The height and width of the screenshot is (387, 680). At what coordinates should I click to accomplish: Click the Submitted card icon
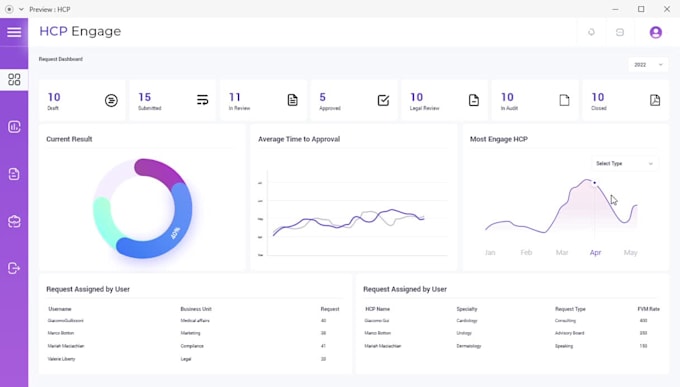(202, 100)
